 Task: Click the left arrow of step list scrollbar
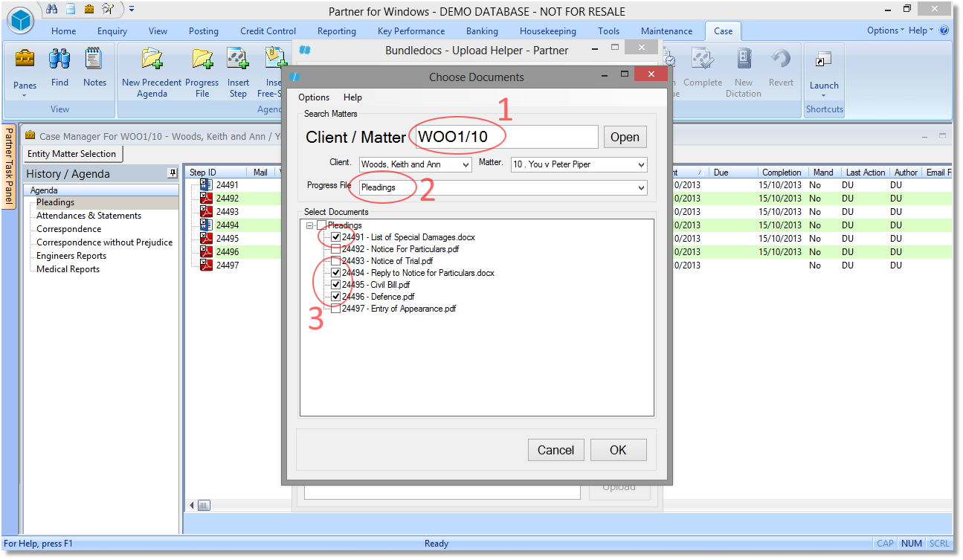coord(192,506)
